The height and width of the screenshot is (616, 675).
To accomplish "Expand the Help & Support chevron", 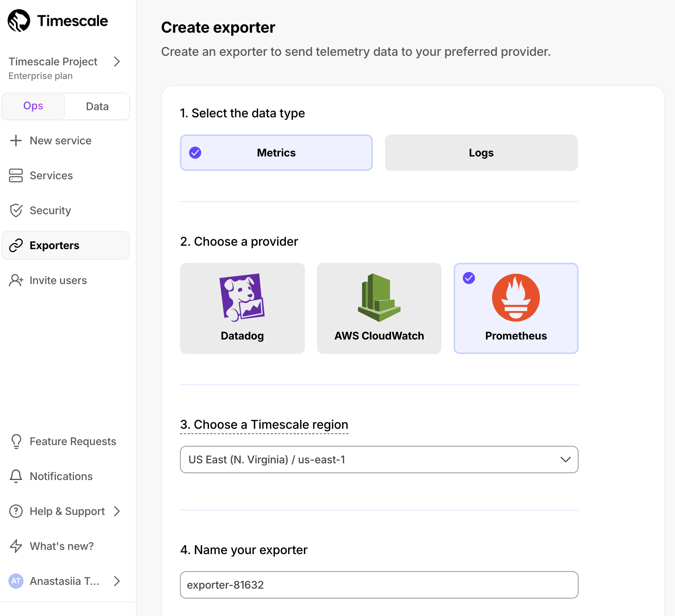I will tap(117, 511).
